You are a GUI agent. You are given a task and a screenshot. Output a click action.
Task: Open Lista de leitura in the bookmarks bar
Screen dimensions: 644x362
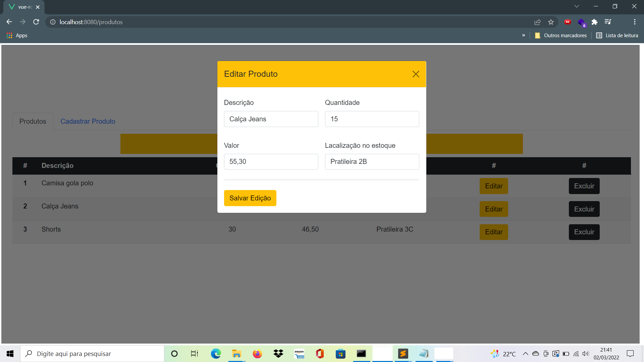617,35
